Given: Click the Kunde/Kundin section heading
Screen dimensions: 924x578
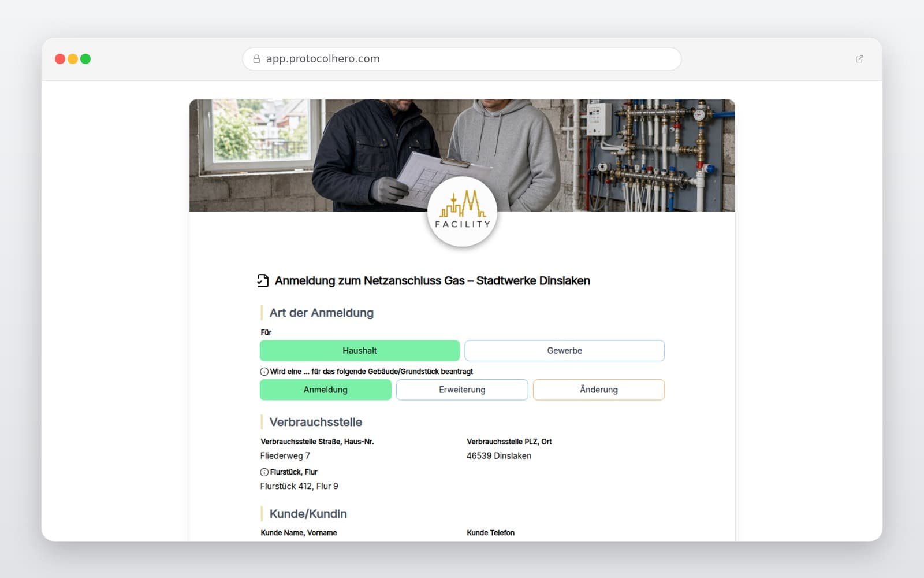Looking at the screenshot, I should 308,514.
